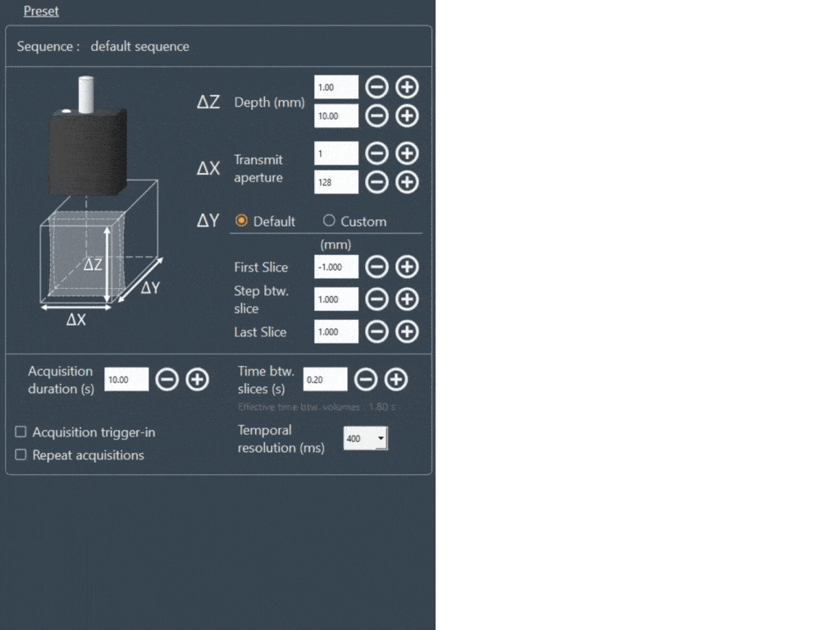Decrease the Step between slice value
Viewport: 840px width, 630px height.
(x=377, y=299)
